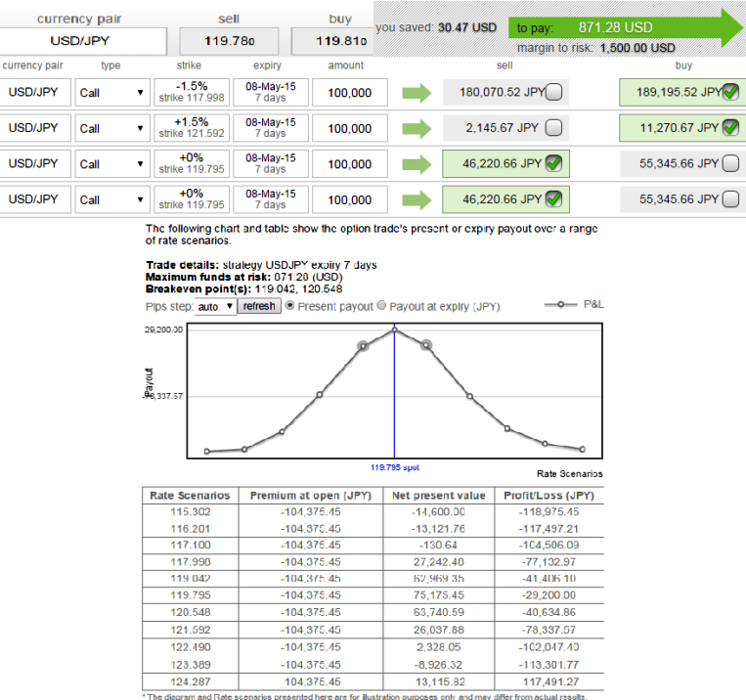The image size is (746, 700).
Task: Select 'Present payout' radio button
Action: tap(290, 306)
